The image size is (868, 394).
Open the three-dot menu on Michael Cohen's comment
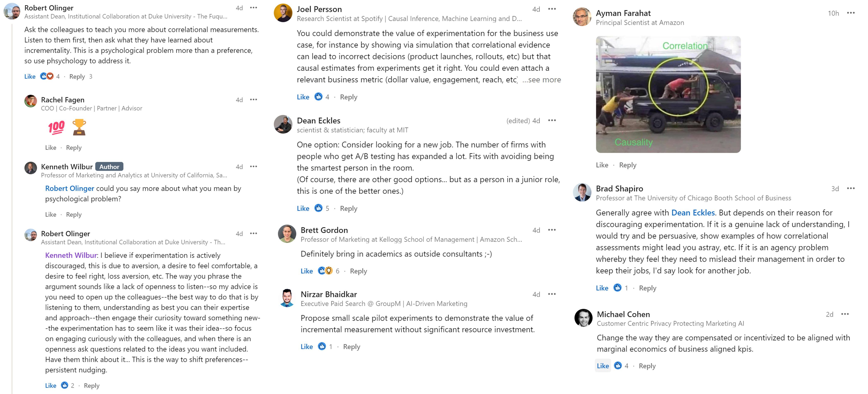(845, 314)
